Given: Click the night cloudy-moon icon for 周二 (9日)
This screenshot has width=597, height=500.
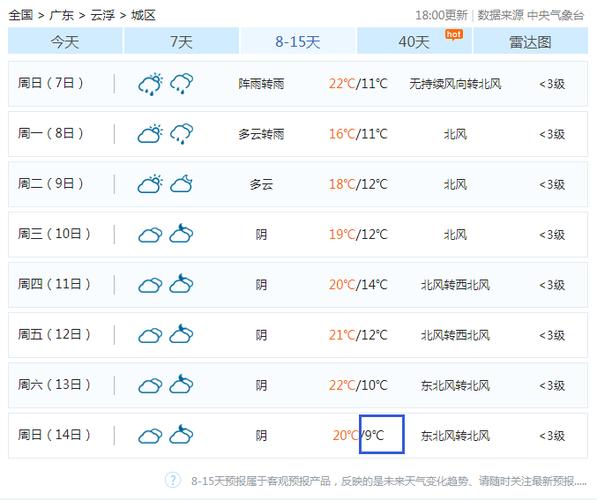Looking at the screenshot, I should click(x=182, y=184).
